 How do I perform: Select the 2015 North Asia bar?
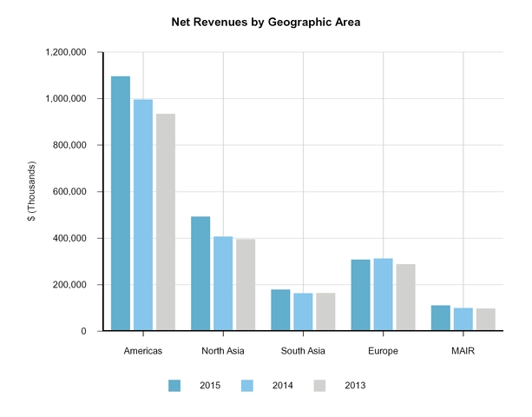pos(200,274)
